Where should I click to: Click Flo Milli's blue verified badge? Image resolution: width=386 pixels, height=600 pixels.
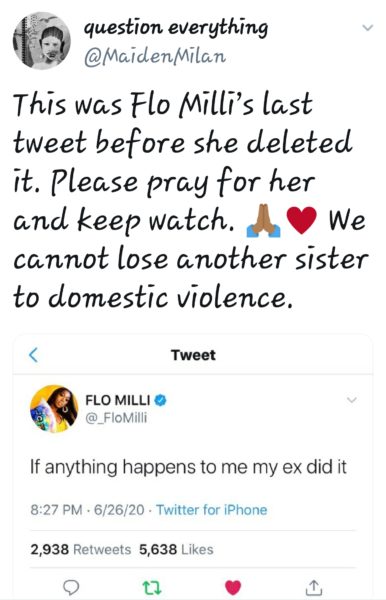point(160,400)
